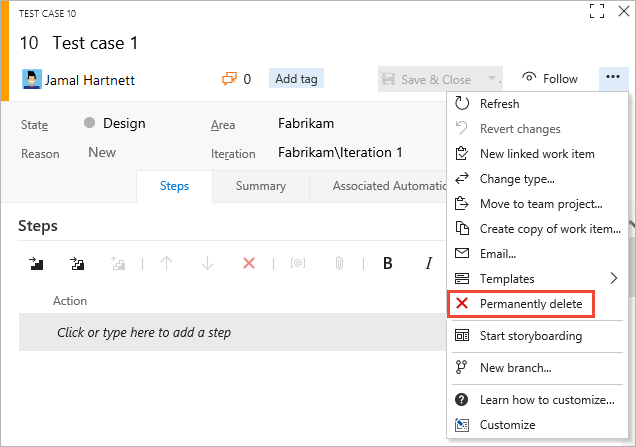Choose Change type... from the menu
The height and width of the screenshot is (447, 636).
pos(516,179)
